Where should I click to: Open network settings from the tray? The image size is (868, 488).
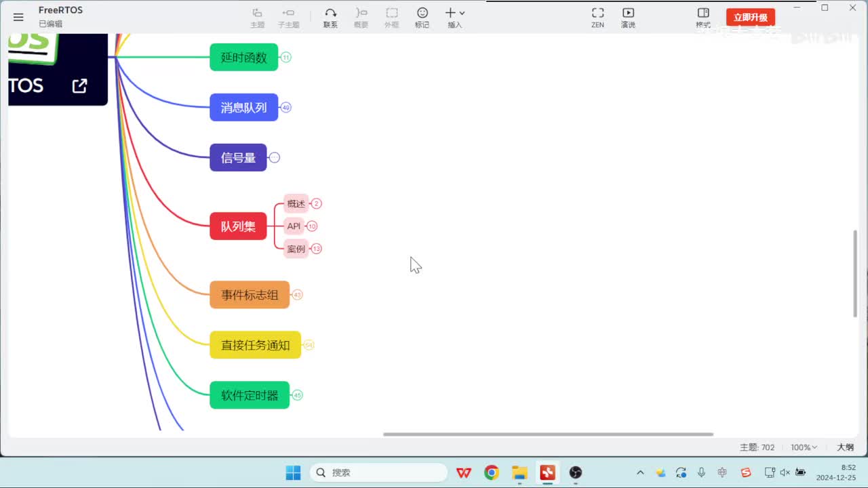tap(770, 472)
